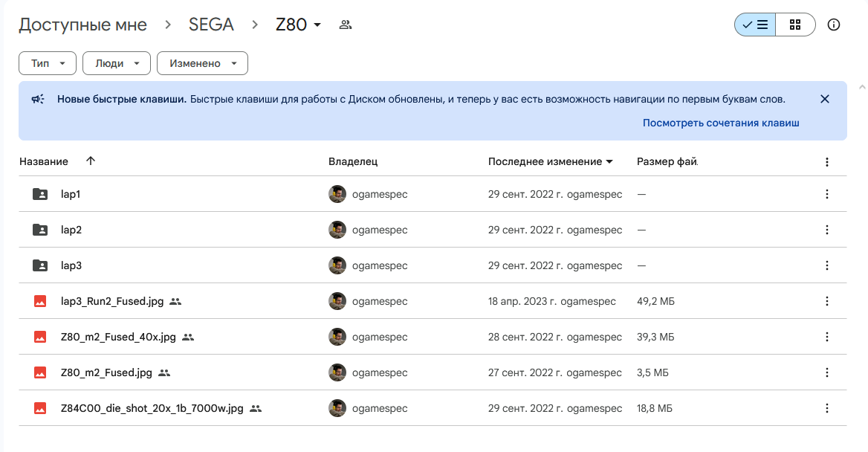Open more actions for Z84C00 die shot file
Viewport: 868px width, 452px height.
827,408
